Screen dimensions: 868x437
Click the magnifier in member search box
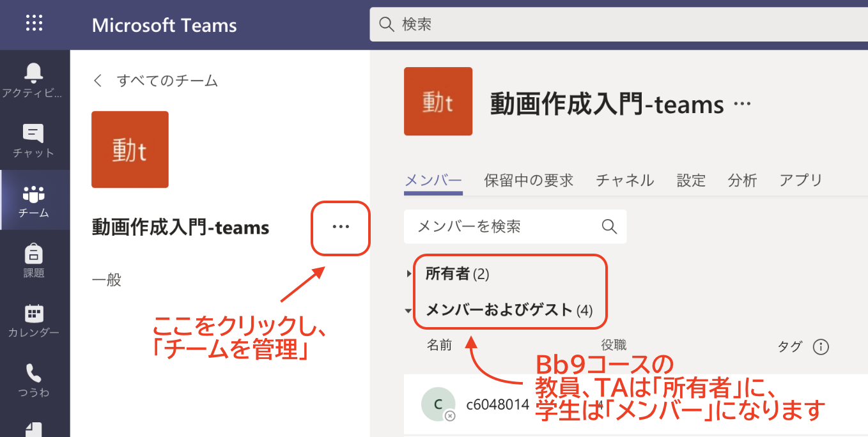609,226
